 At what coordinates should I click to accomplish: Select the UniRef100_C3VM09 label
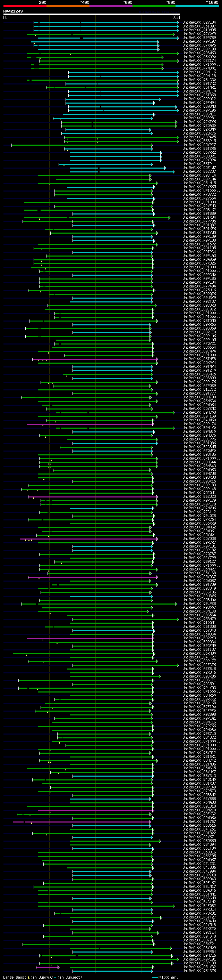click(x=199, y=948)
